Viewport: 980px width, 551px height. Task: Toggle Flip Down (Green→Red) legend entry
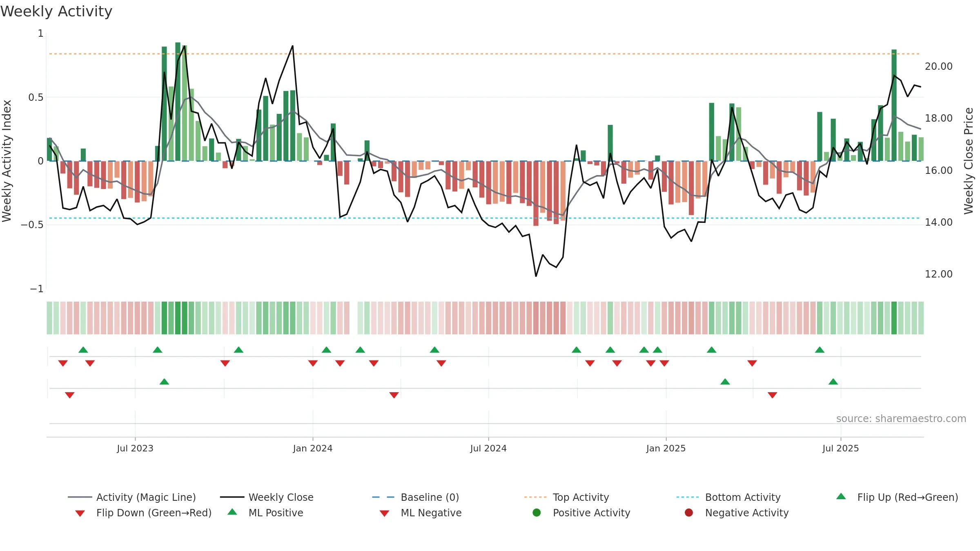(x=143, y=513)
